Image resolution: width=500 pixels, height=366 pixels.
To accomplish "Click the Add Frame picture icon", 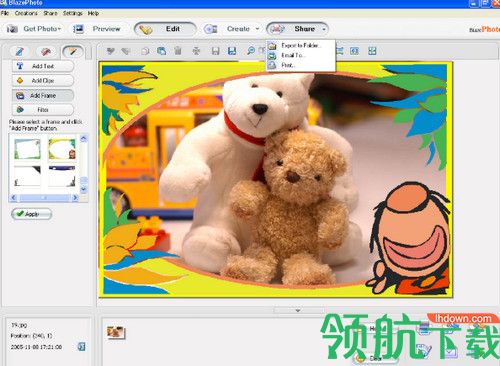I will (x=20, y=96).
